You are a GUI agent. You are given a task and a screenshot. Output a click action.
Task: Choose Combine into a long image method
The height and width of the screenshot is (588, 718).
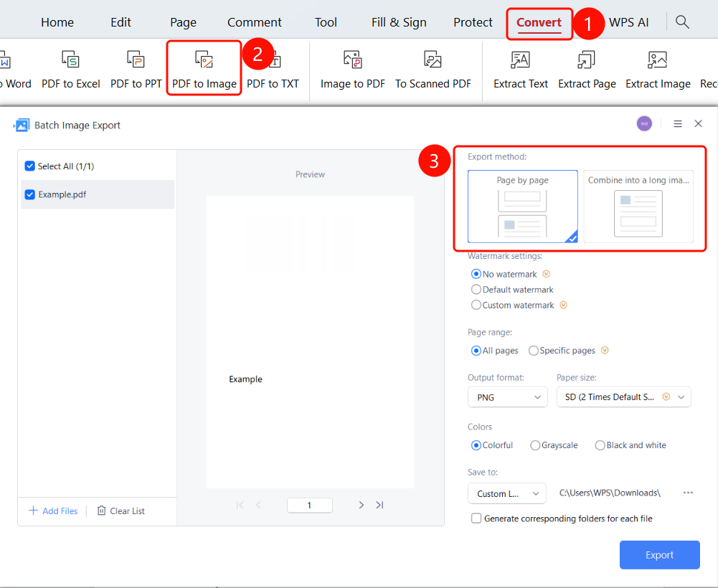(638, 207)
